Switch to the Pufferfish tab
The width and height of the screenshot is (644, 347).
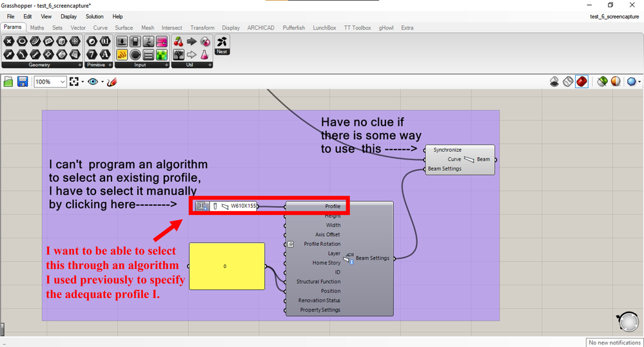pyautogui.click(x=294, y=28)
